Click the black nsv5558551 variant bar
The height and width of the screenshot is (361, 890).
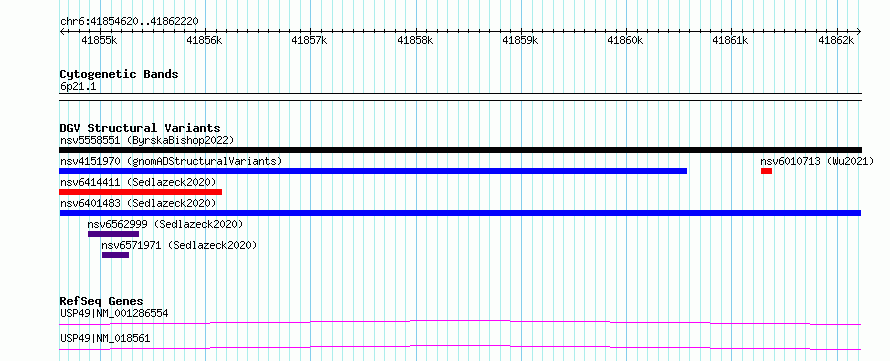point(460,150)
